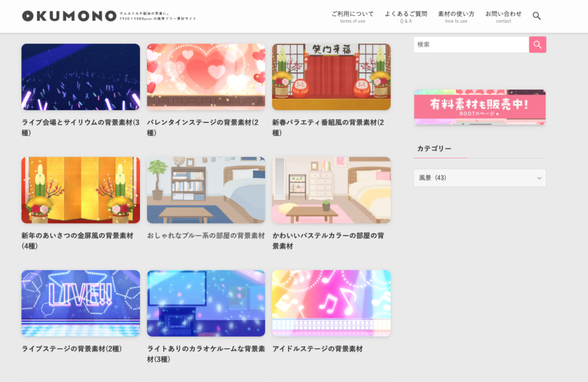This screenshot has height=382, width=588.
Task: Click title かわいいパステルカラーの部屋の背景素材
Action: click(x=328, y=241)
